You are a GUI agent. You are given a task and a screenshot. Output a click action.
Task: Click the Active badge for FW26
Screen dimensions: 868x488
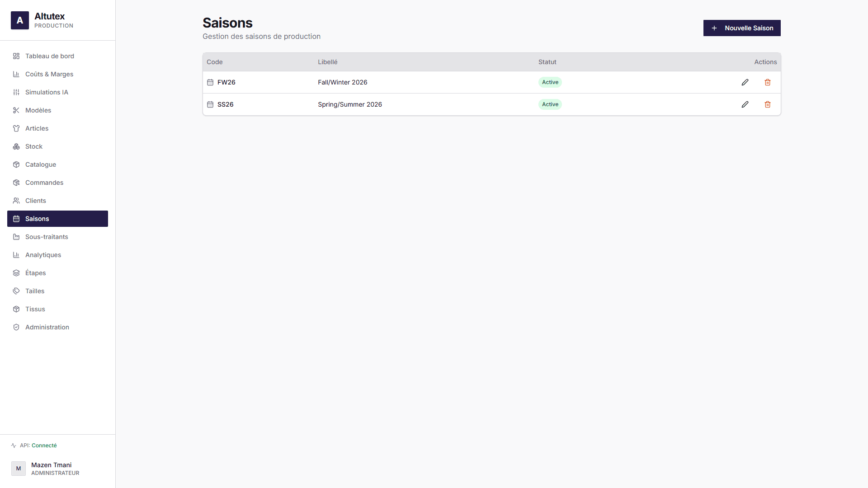[x=550, y=82]
